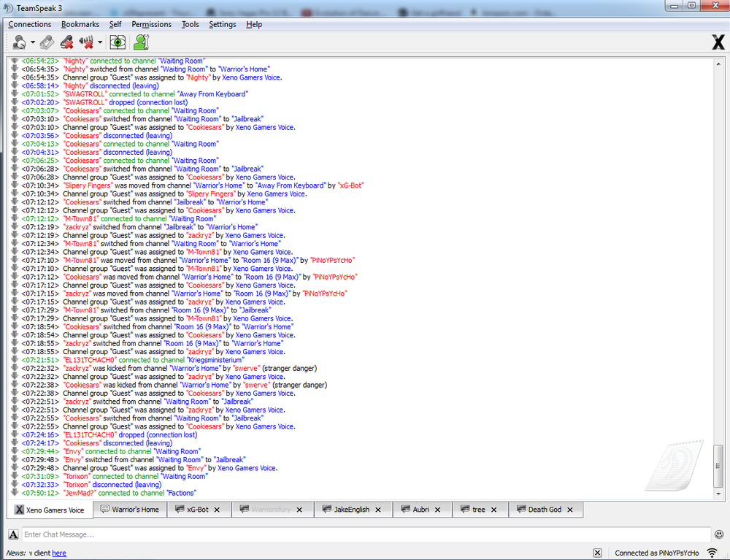Click the chat log scrollbar thumb

718,466
